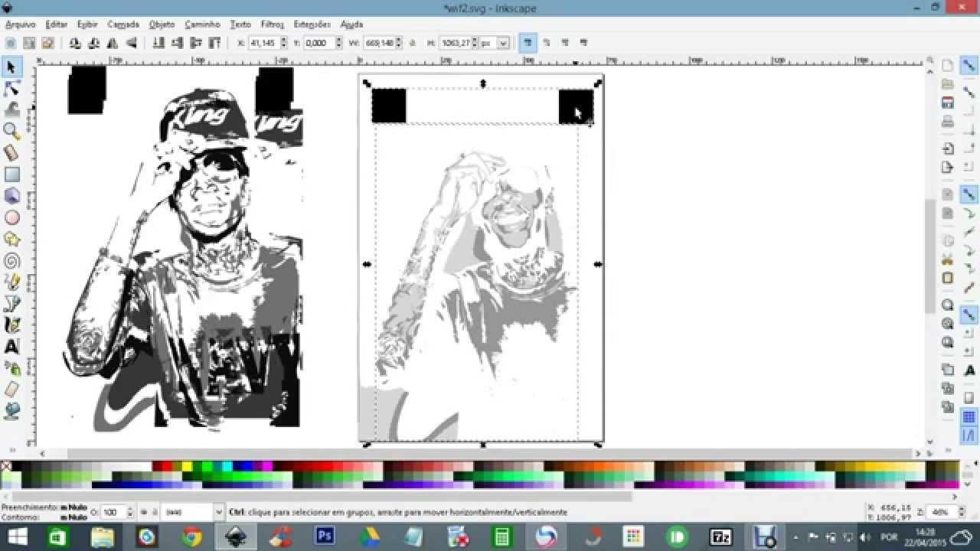This screenshot has width=980, height=551.
Task: Toggle move gradients affect button
Action: click(x=566, y=43)
